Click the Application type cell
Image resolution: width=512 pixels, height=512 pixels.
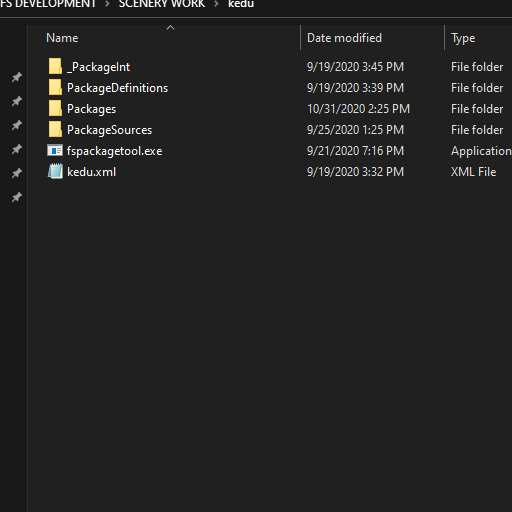point(481,151)
